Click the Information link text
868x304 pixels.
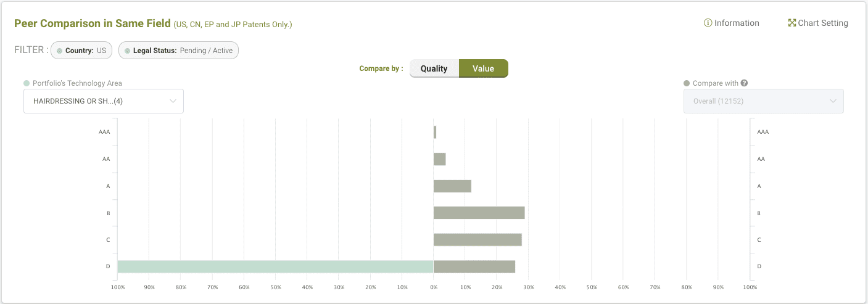pyautogui.click(x=737, y=23)
